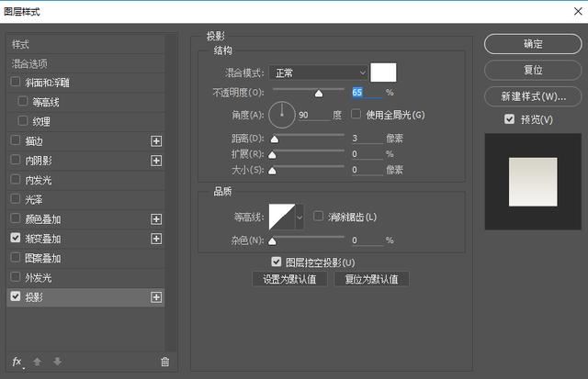
Task: Click the styles list vertical scrollbar
Action: 171,193
